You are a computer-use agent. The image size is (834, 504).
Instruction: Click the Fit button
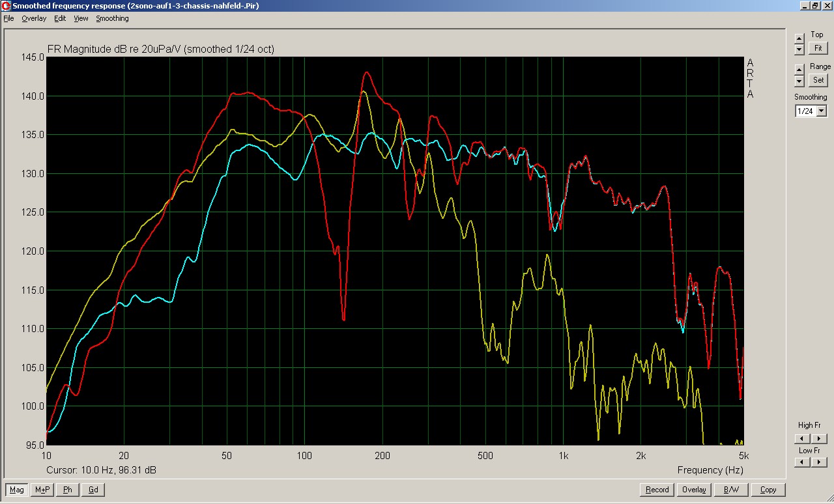pos(818,48)
